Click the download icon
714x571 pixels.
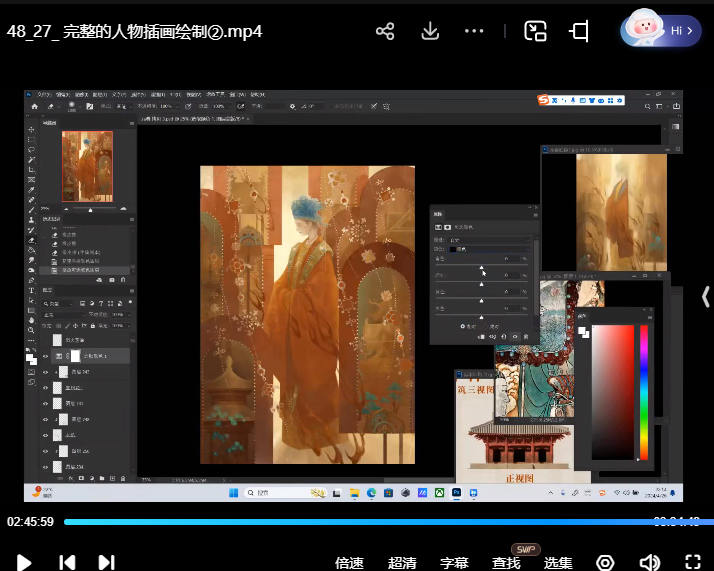click(430, 31)
